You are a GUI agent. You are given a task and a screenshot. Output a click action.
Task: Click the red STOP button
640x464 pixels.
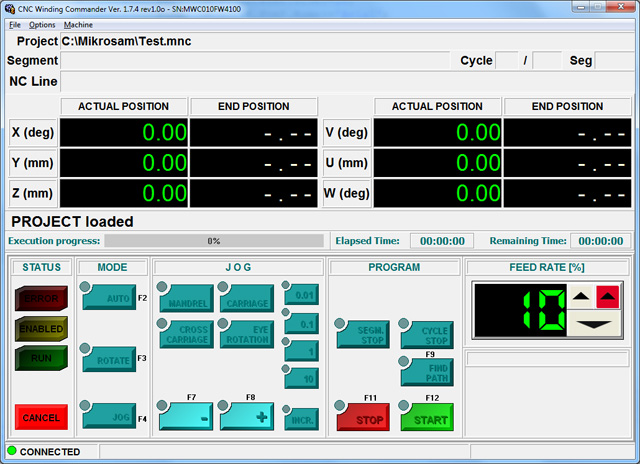tap(363, 417)
